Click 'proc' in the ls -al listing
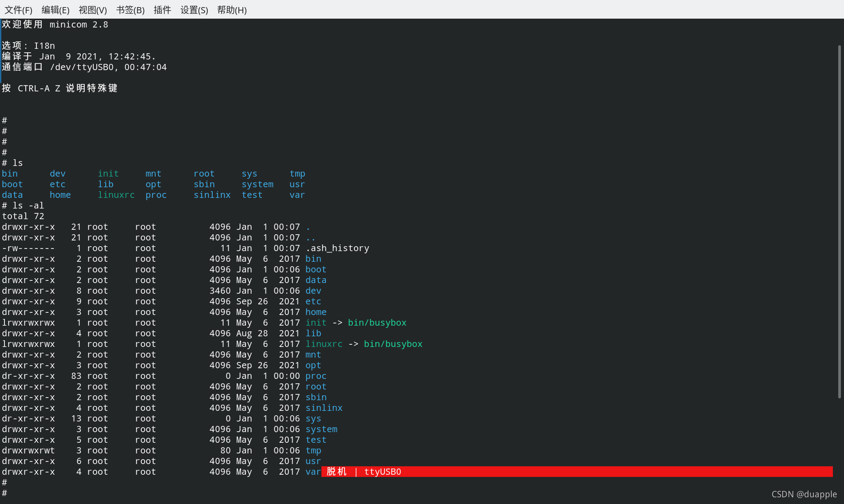The image size is (844, 504). pyautogui.click(x=316, y=376)
